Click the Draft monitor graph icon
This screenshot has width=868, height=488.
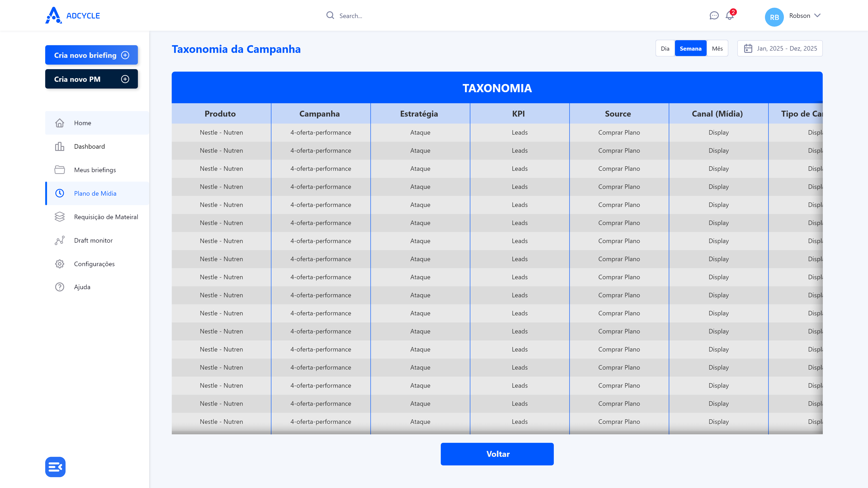click(x=60, y=240)
